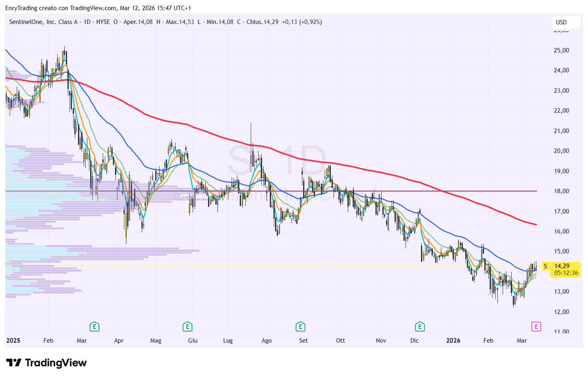Click the Aper.14,08 open value
This screenshot has height=378, width=588.
138,22
